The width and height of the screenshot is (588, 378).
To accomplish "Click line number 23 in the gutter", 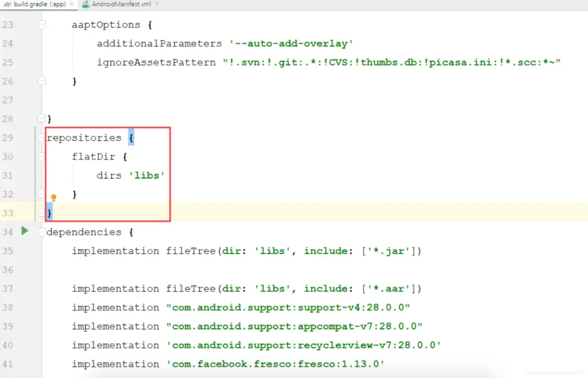I will click(x=8, y=25).
